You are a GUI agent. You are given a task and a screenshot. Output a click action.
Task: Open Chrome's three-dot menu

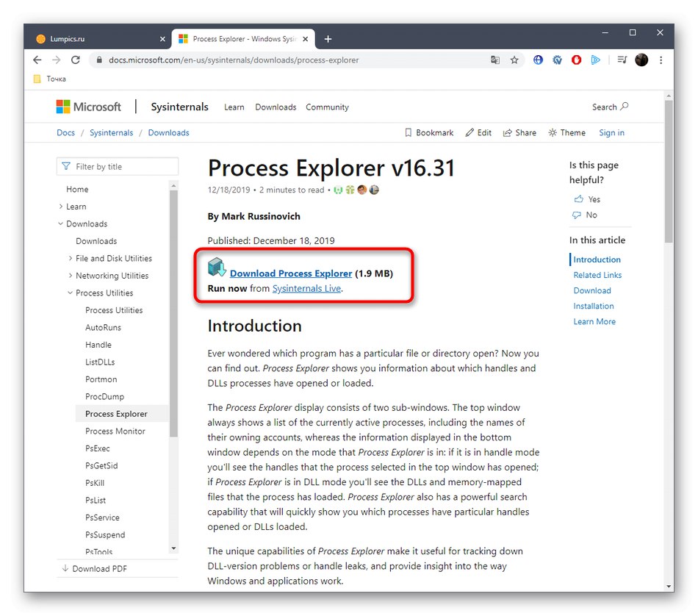pos(660,60)
